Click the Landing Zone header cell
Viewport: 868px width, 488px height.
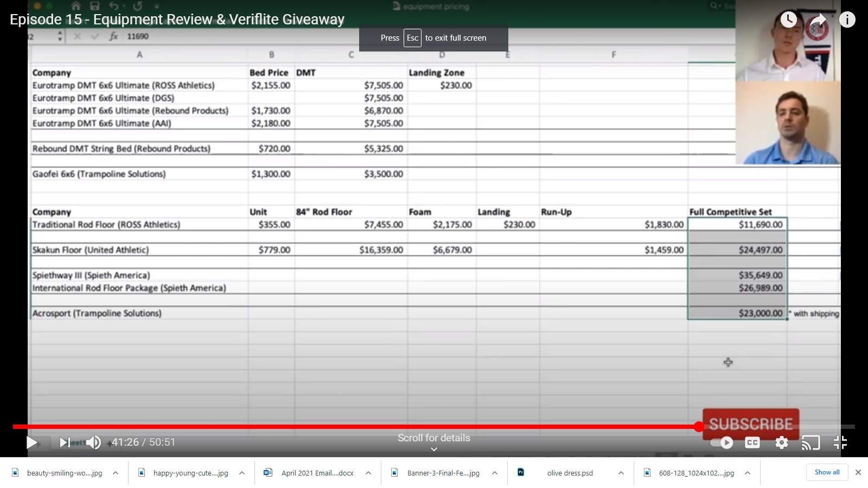[x=442, y=73]
